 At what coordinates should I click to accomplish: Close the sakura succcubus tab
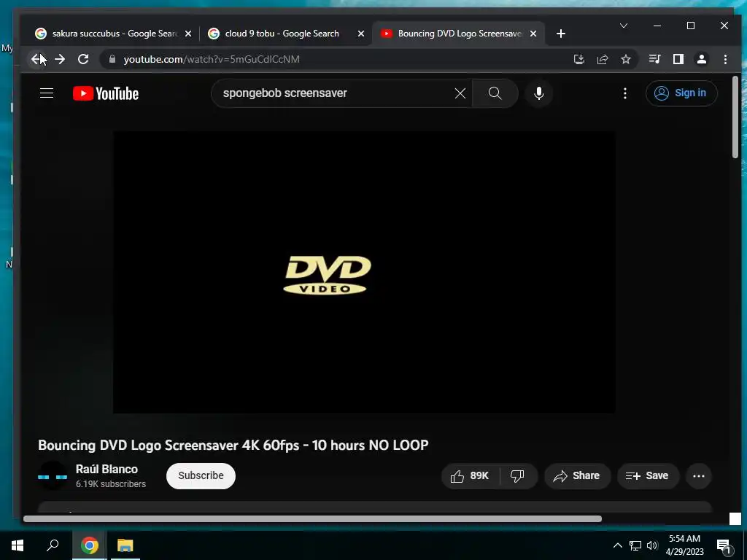[x=188, y=34]
